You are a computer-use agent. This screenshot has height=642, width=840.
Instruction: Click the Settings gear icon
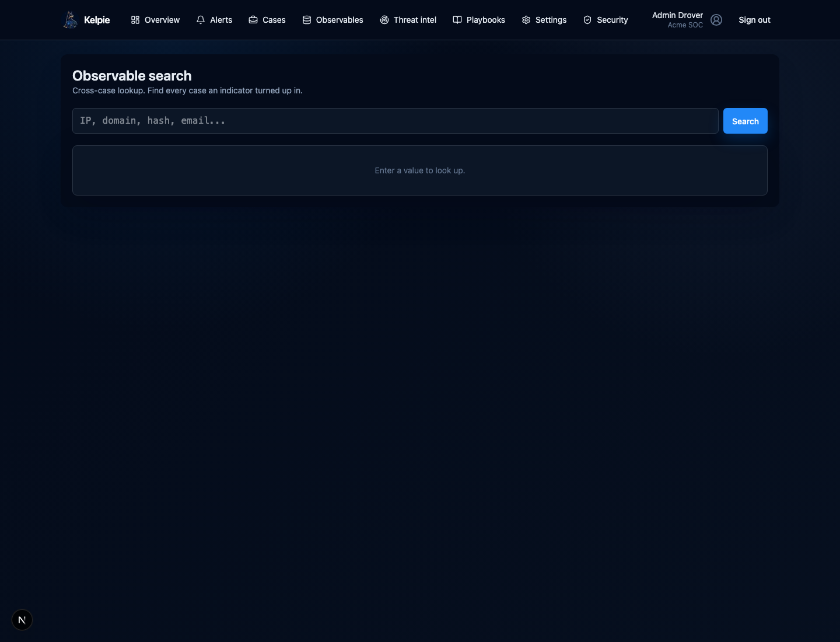click(x=526, y=20)
